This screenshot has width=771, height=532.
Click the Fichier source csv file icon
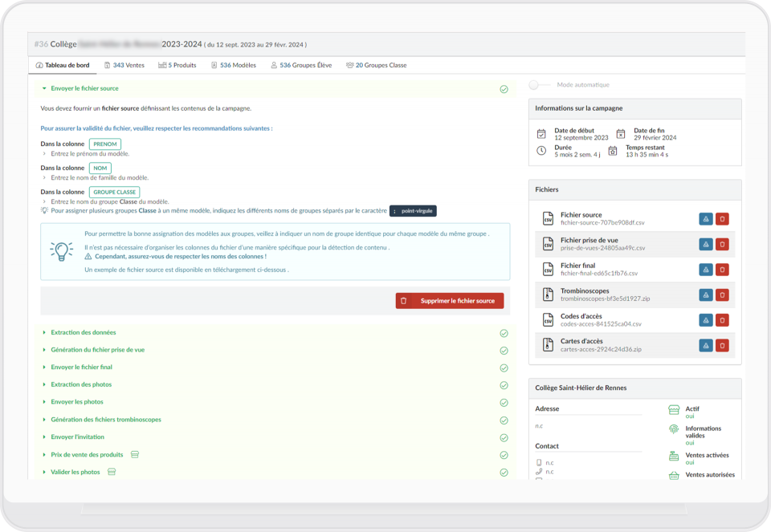click(548, 218)
